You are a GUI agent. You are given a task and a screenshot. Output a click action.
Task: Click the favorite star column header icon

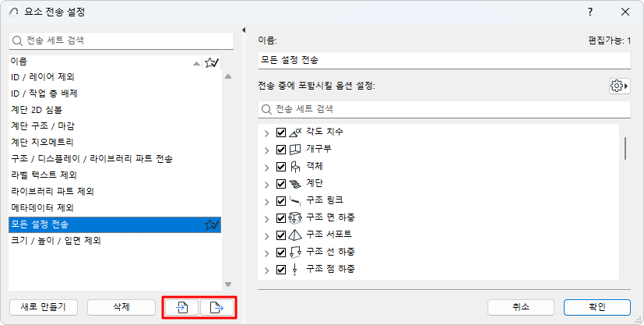(211, 62)
